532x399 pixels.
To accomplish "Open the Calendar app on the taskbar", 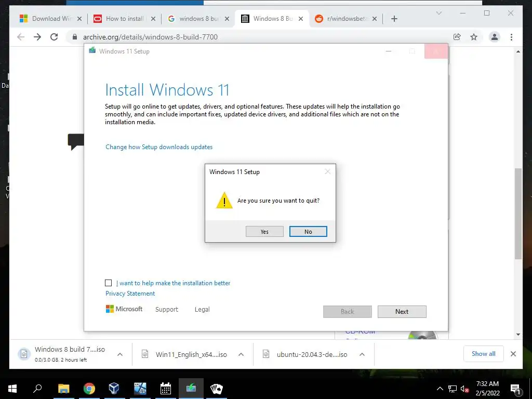I will point(166,389).
